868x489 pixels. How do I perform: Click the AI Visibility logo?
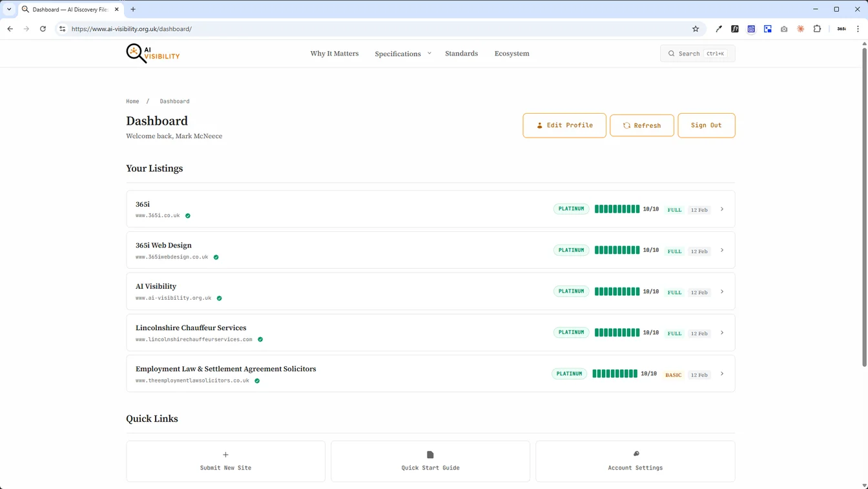pyautogui.click(x=153, y=54)
